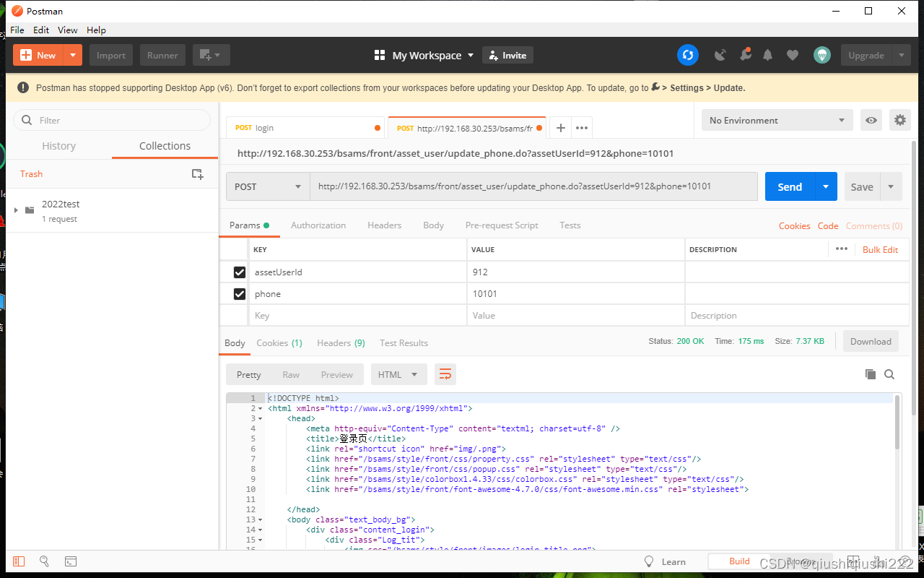The height and width of the screenshot is (578, 924).
Task: Open the request Headers tab
Action: tap(384, 225)
